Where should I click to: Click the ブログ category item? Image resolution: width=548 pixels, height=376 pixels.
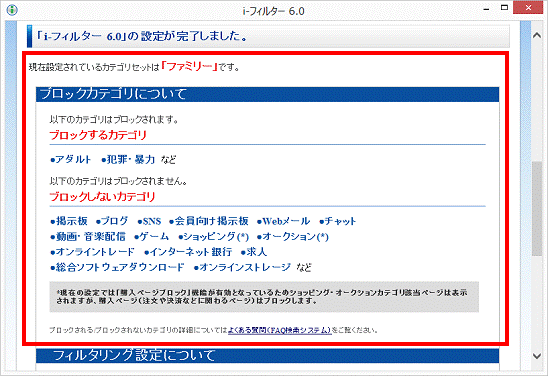pos(112,221)
